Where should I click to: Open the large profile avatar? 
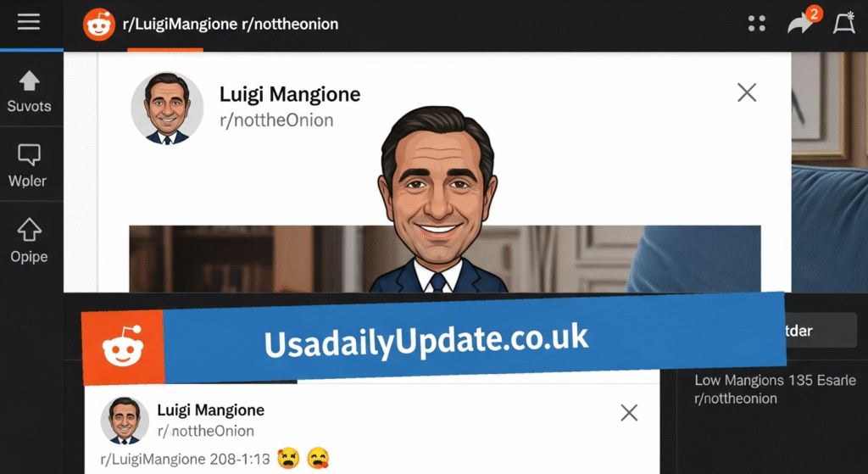point(167,108)
